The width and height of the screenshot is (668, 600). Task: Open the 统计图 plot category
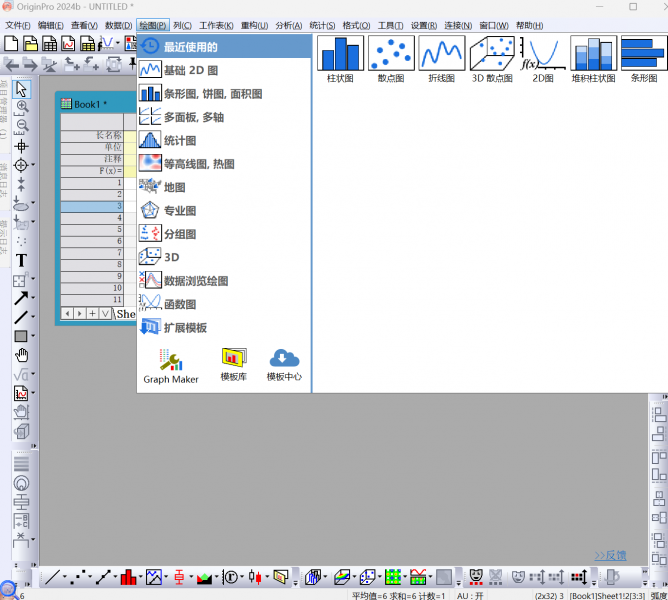[x=225, y=140]
